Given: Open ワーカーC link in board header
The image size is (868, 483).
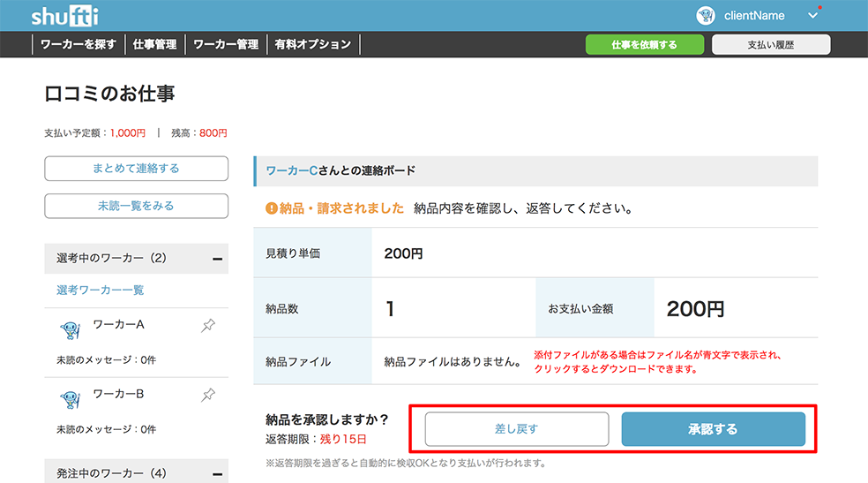Looking at the screenshot, I should 292,170.
